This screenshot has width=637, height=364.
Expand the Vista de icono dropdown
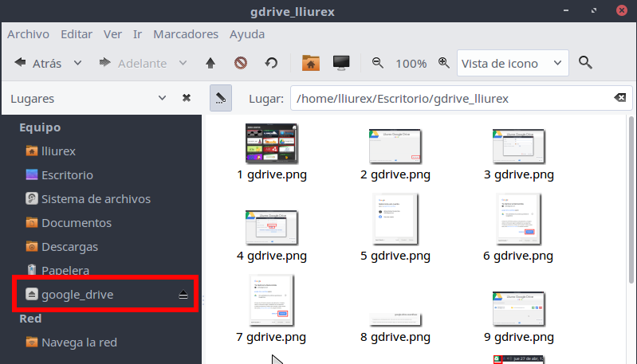click(513, 63)
